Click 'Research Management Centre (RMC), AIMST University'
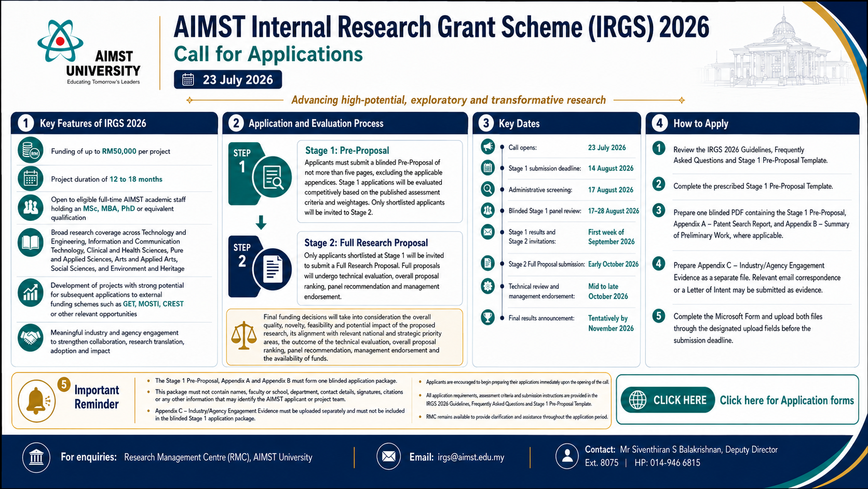This screenshot has height=489, width=868. tap(218, 457)
